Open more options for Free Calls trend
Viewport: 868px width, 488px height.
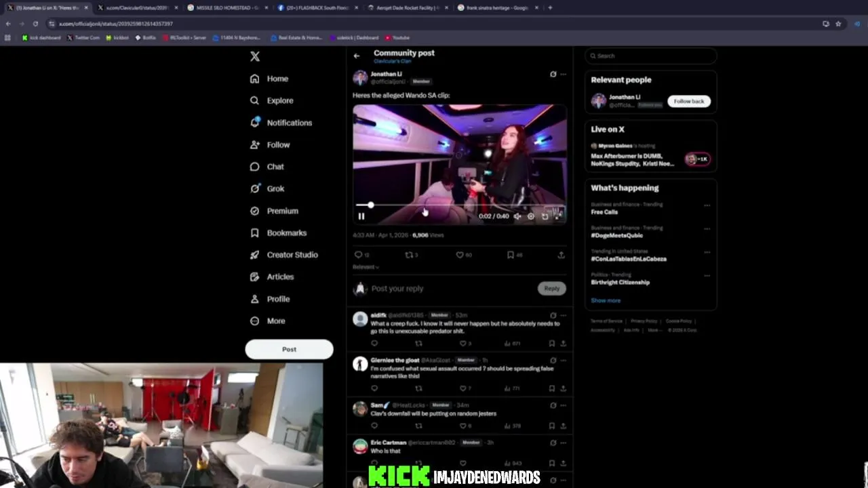coord(707,205)
